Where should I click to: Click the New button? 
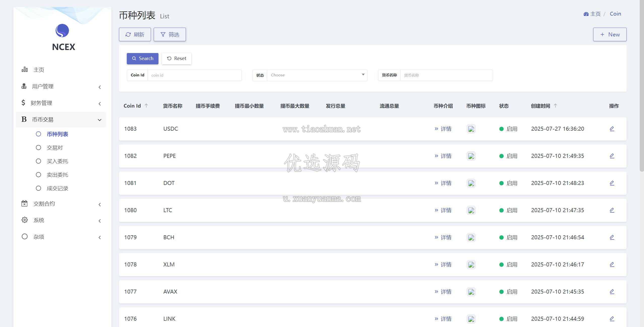tap(610, 34)
